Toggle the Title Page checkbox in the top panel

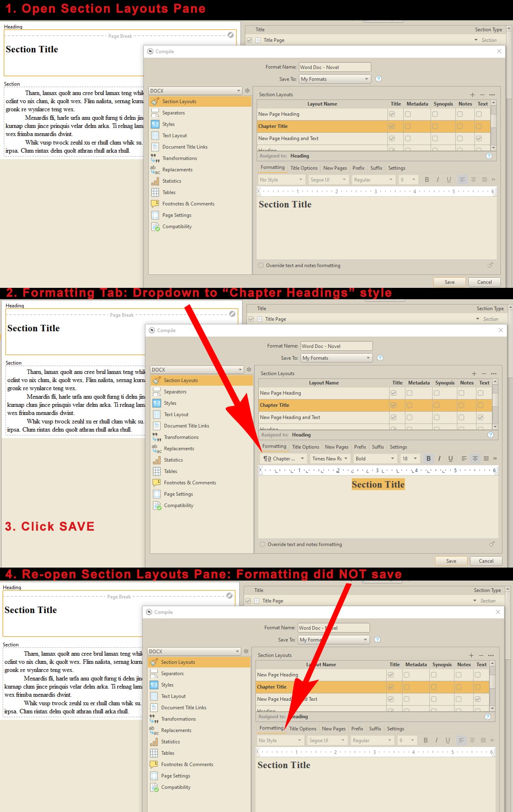pyautogui.click(x=249, y=40)
